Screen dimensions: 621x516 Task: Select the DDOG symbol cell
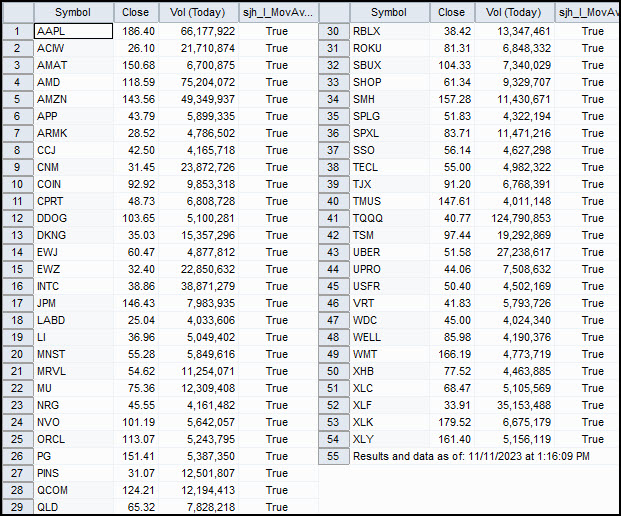point(74,219)
